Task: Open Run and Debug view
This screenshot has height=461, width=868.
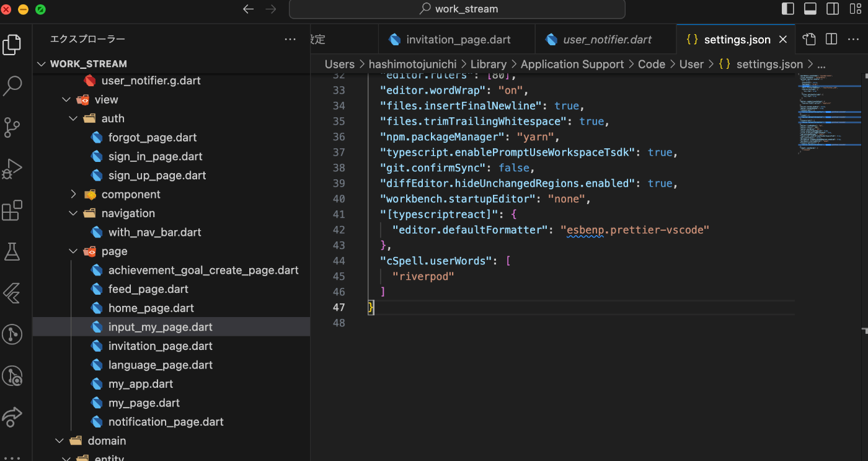Action: [12, 169]
